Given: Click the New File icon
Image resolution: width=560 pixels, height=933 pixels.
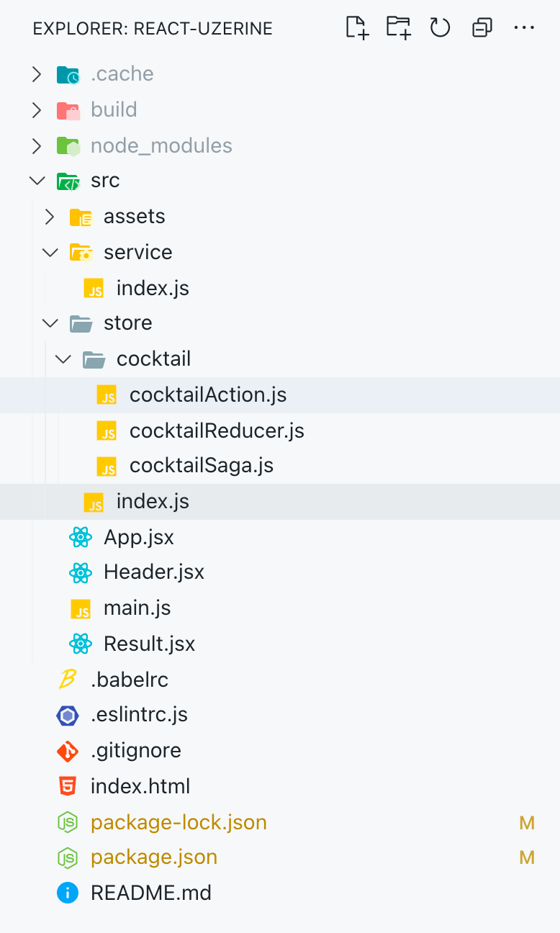Looking at the screenshot, I should tap(358, 28).
